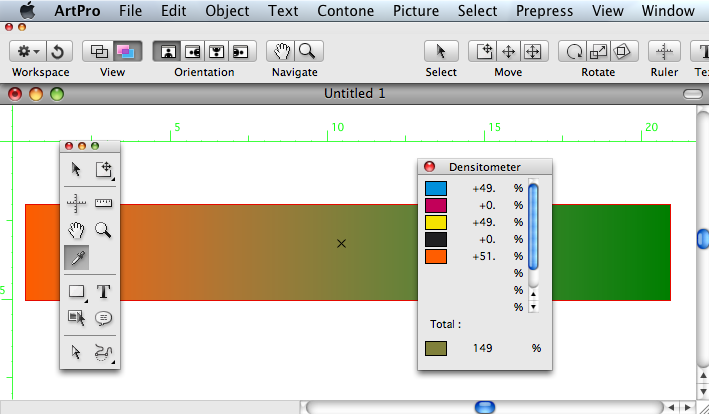Click the Densitometer list down arrow

point(534,307)
